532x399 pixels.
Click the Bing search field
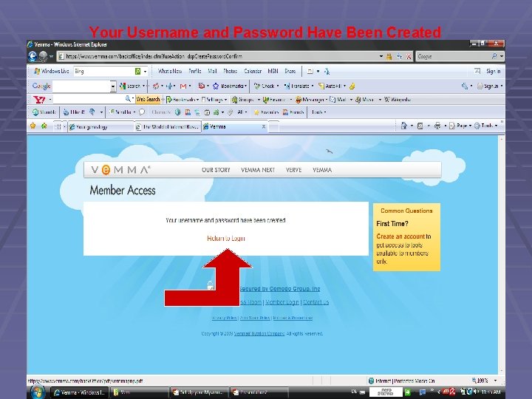pos(103,71)
